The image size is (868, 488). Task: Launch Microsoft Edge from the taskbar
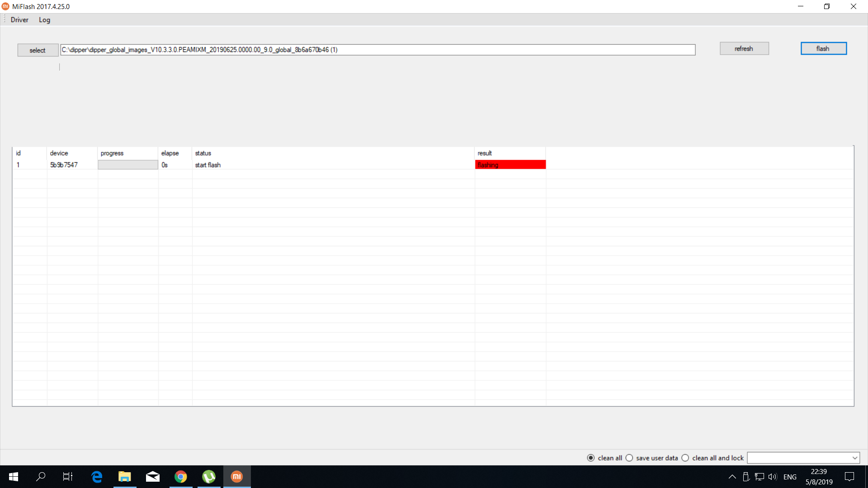[97, 477]
